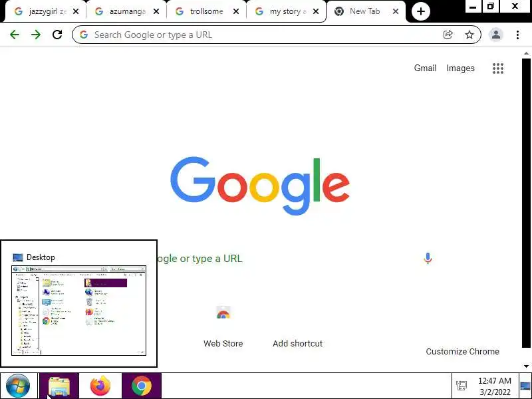Open the Web Store shortcut icon
Screen dimensions: 532x399
[x=223, y=313]
